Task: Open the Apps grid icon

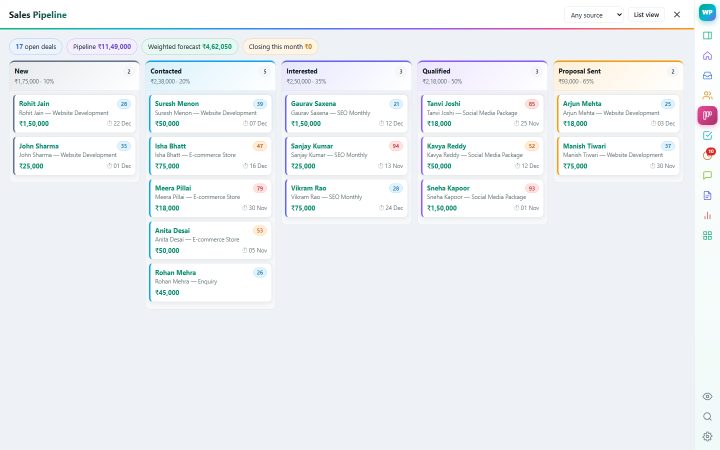Action: pyautogui.click(x=707, y=236)
